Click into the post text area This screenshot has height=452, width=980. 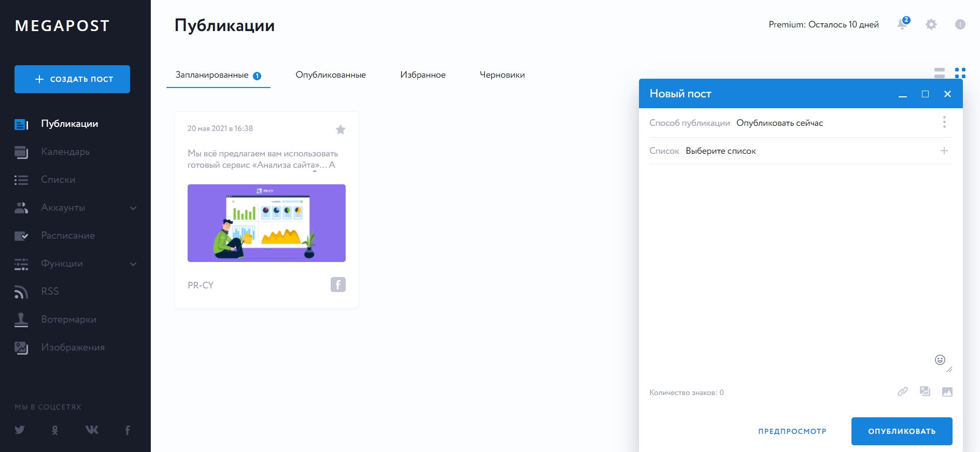point(801,269)
